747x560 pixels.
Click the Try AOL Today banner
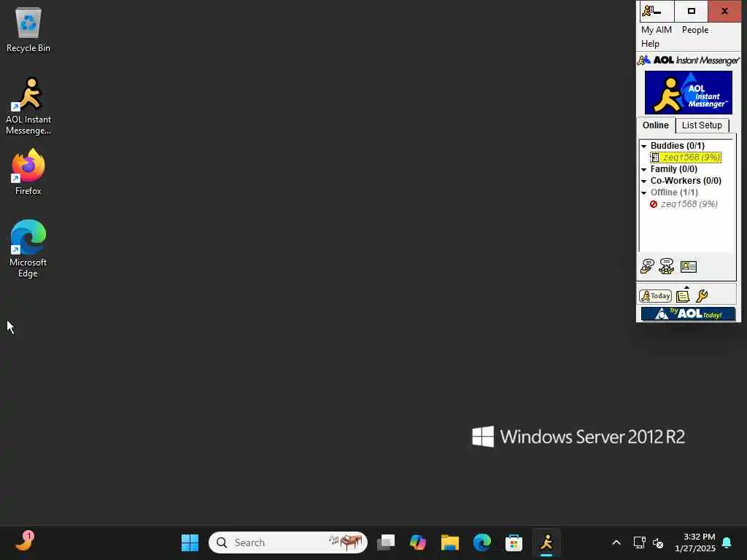688,314
